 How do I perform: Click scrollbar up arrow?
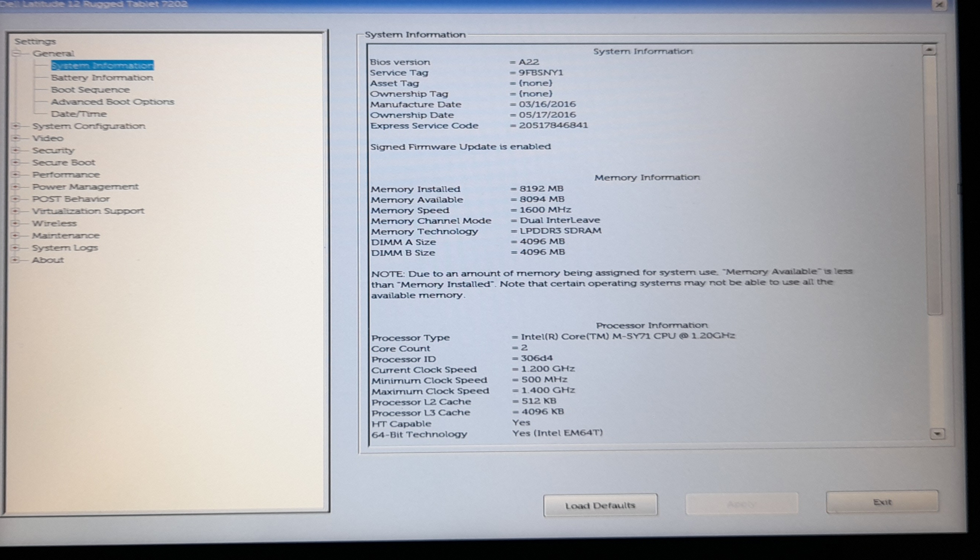929,50
